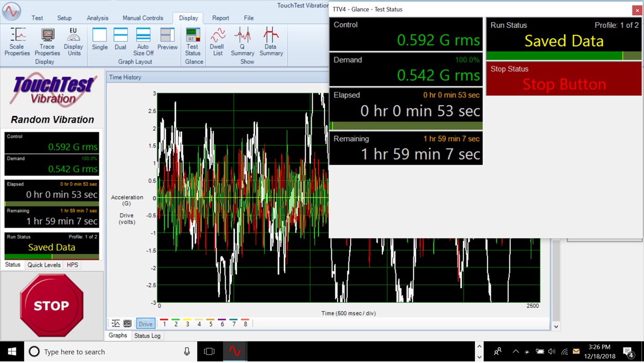Toggle channel 4 trace

[199, 323]
